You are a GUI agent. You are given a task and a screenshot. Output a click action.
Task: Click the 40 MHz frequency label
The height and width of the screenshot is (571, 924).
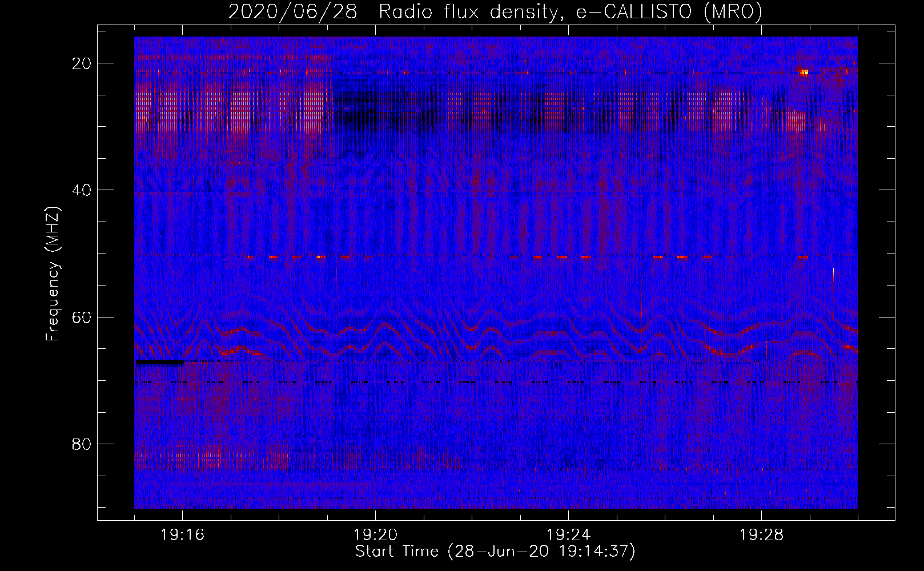[x=82, y=190]
